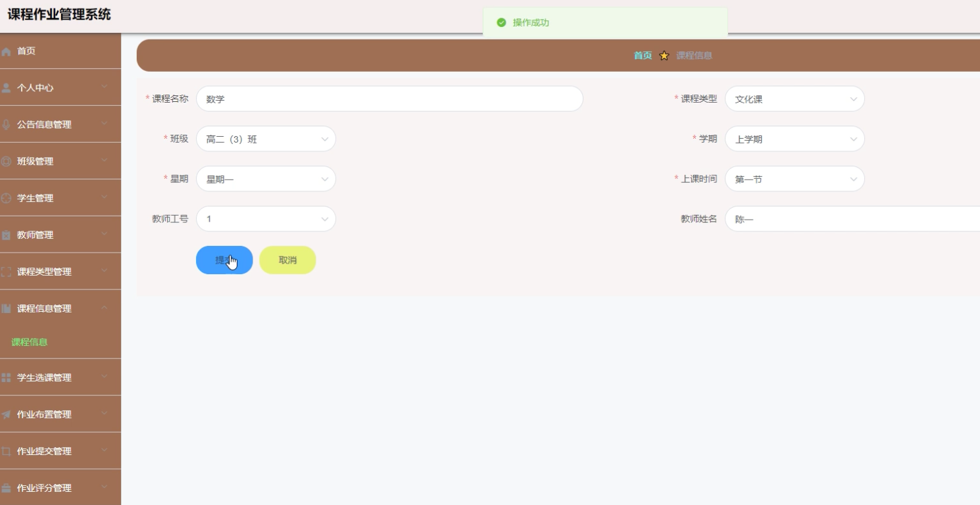The height and width of the screenshot is (505, 980).
Task: Open the 班级 dropdown showing 高二（3）班
Action: [x=266, y=139]
